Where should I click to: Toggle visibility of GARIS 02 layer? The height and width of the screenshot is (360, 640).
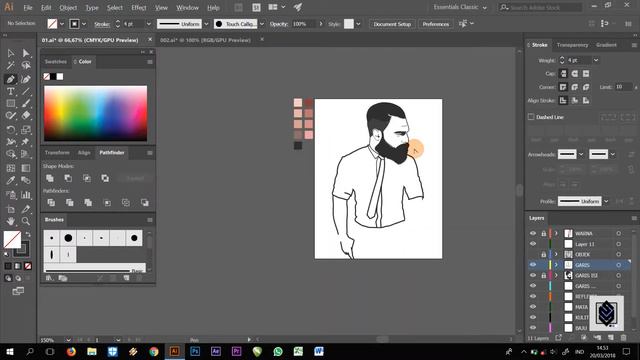(533, 276)
